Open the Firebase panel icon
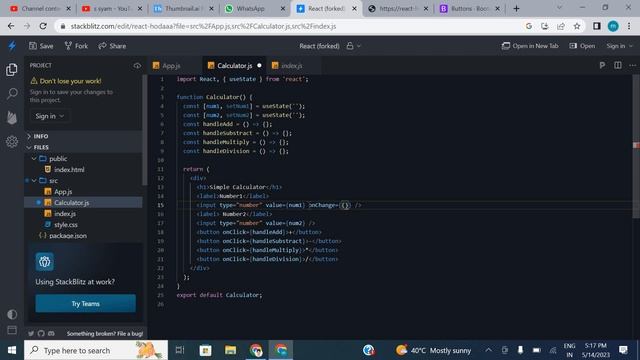Screen dimensions: 640x360 [12, 118]
